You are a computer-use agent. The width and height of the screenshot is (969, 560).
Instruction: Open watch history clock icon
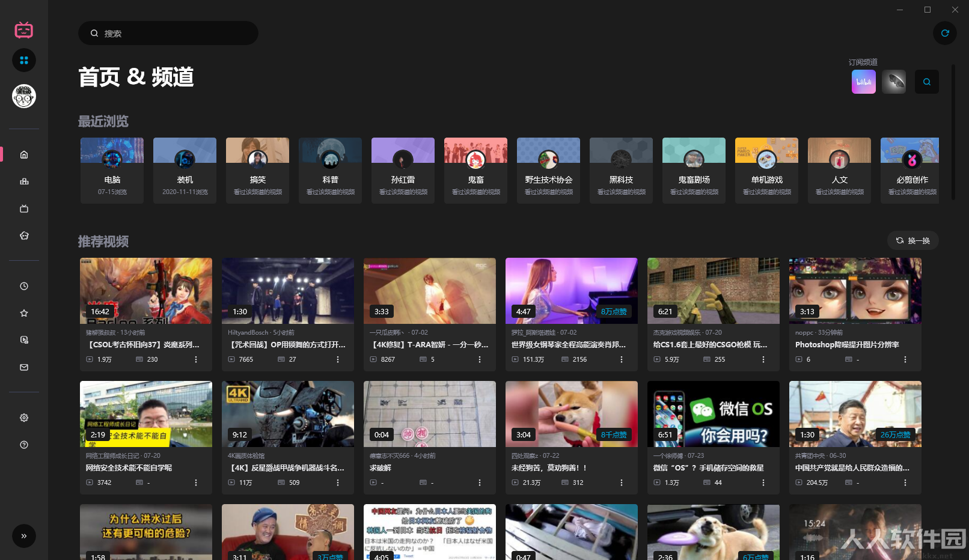pyautogui.click(x=24, y=286)
